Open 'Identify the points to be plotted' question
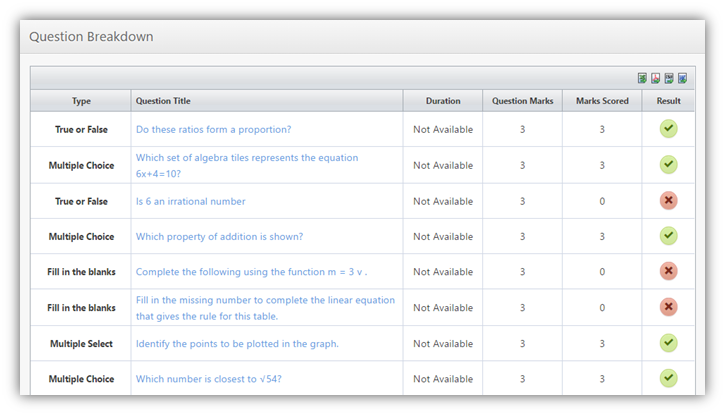The height and width of the screenshot is (415, 725). tap(237, 344)
